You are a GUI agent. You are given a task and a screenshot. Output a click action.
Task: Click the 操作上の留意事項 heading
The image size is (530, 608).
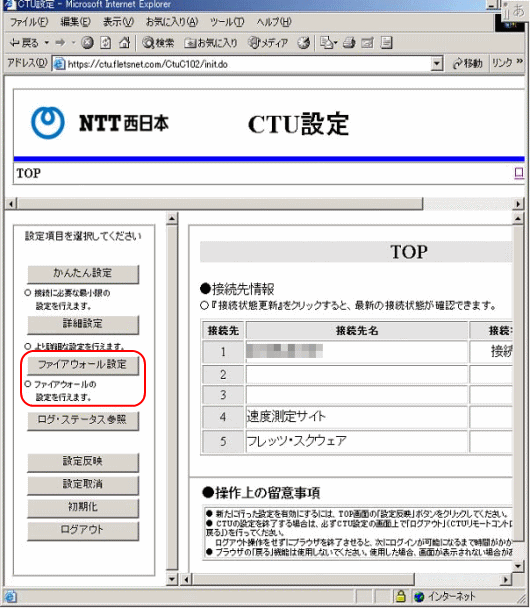click(x=261, y=493)
